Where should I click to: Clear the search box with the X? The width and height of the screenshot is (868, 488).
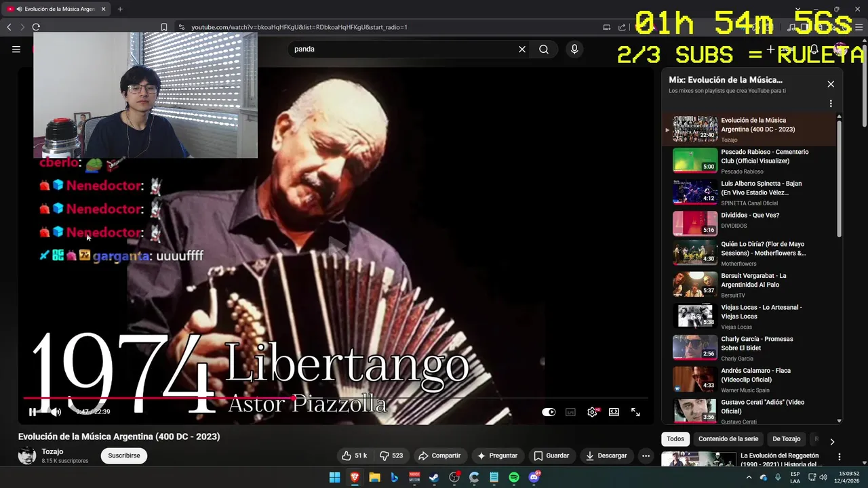pyautogui.click(x=522, y=49)
